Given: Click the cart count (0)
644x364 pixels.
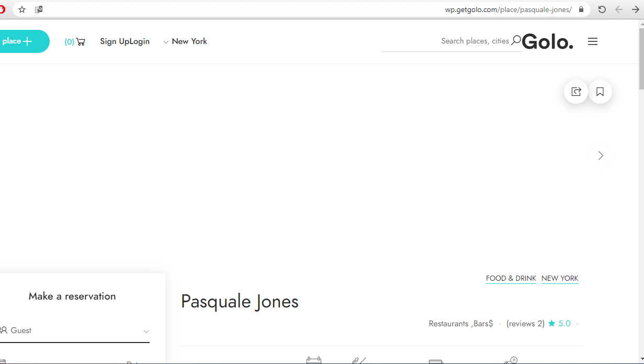Looking at the screenshot, I should tap(70, 42).
